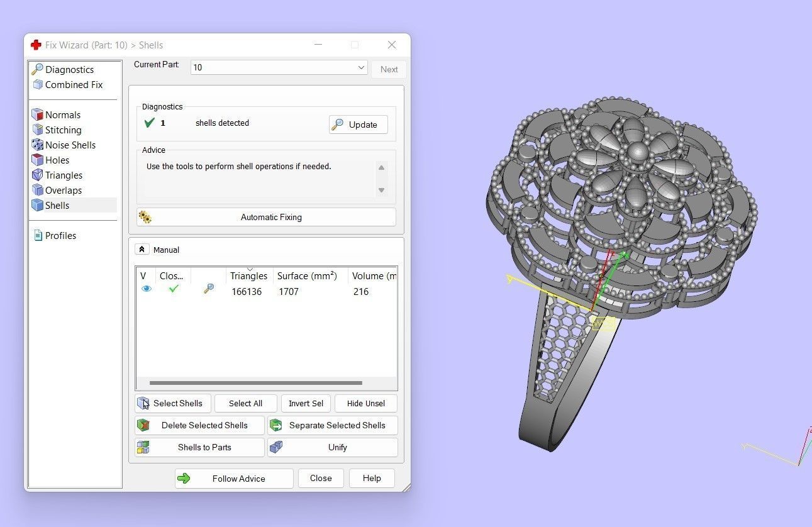
Task: Open the Normals fix page
Action: pyautogui.click(x=63, y=115)
